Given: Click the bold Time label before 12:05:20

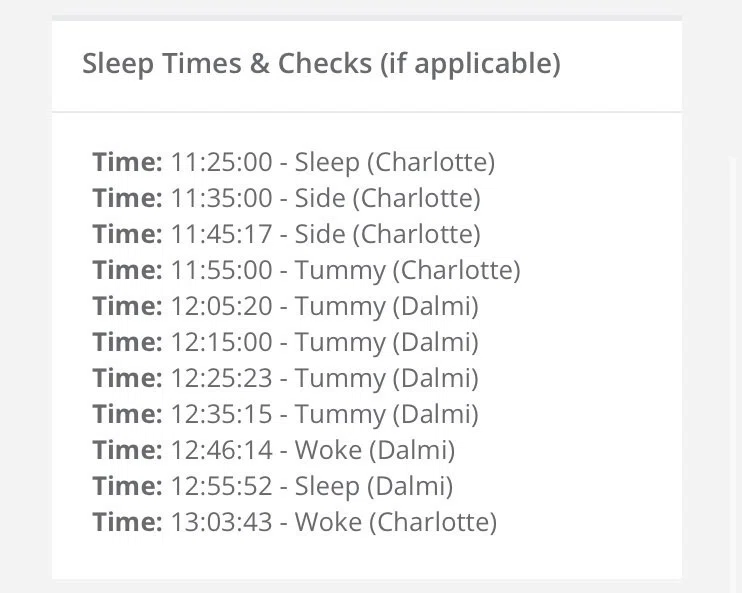Looking at the screenshot, I should [127, 306].
